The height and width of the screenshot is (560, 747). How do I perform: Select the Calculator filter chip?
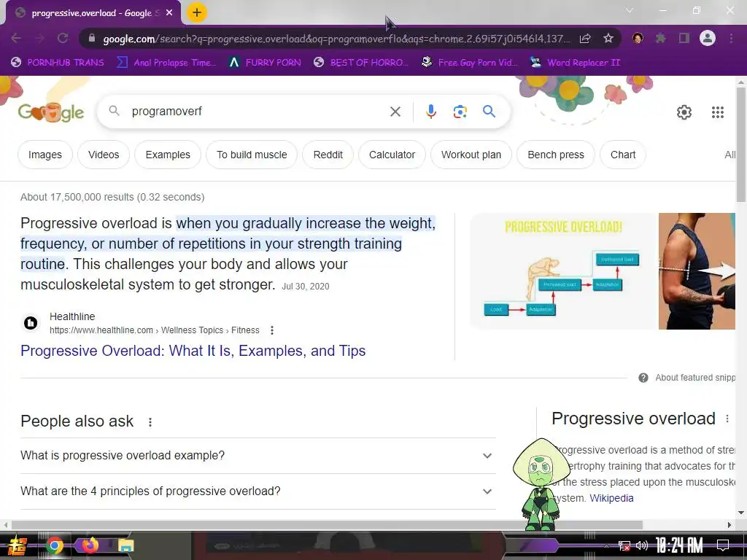pos(392,155)
